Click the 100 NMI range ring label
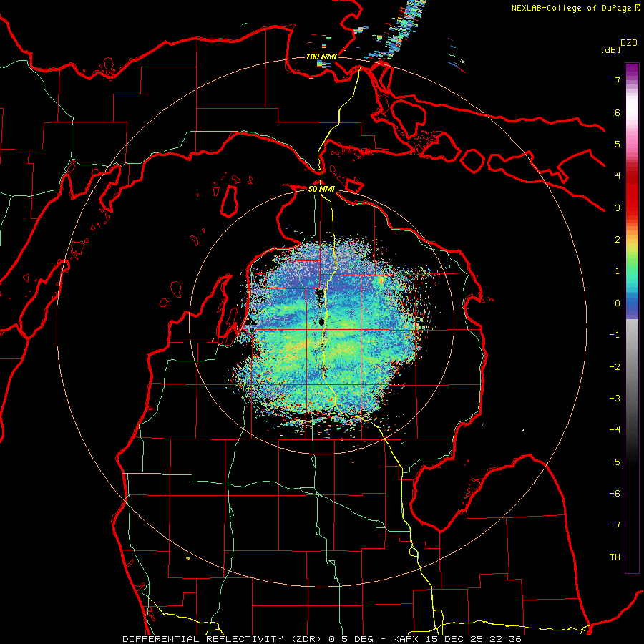 pos(321,57)
